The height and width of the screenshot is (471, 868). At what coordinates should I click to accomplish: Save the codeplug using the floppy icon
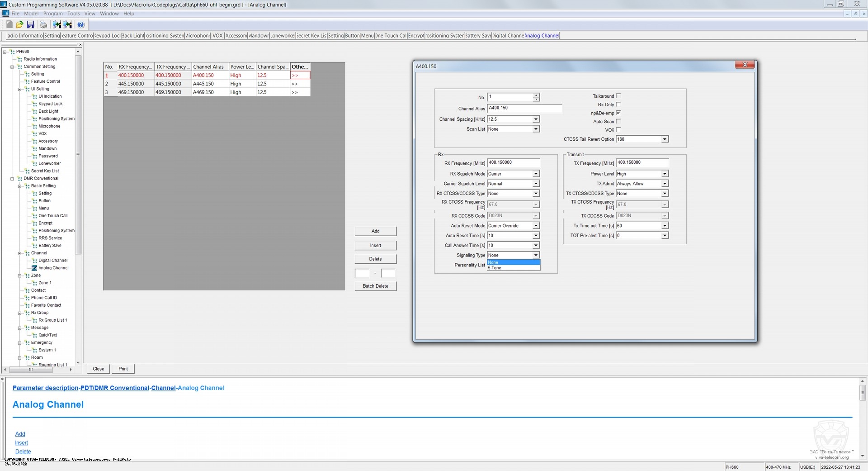click(x=30, y=24)
